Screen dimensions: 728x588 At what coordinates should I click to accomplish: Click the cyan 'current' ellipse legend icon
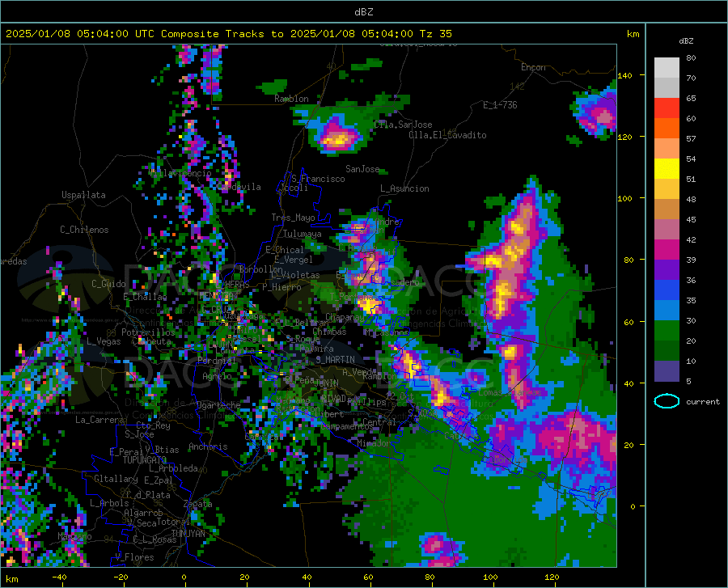point(667,401)
